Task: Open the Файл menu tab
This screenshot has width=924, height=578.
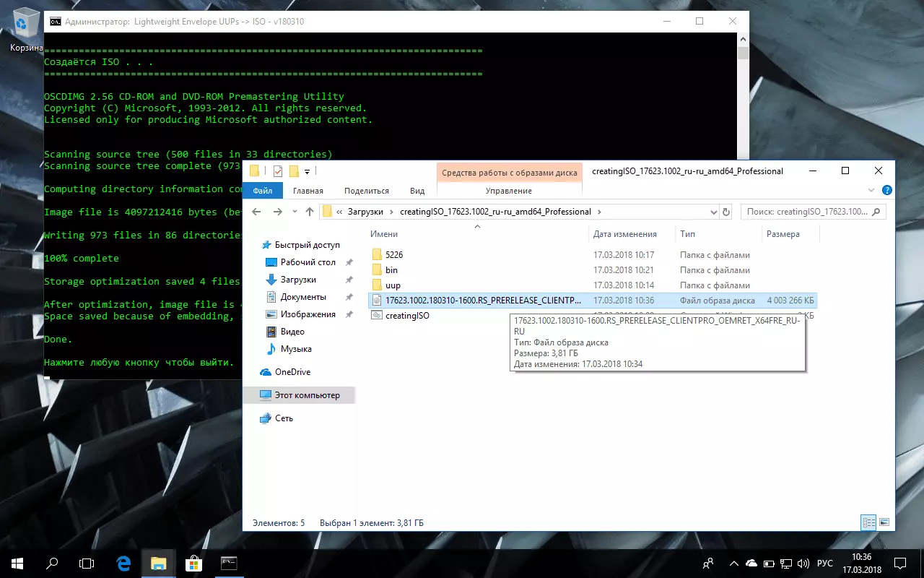Action: (263, 191)
